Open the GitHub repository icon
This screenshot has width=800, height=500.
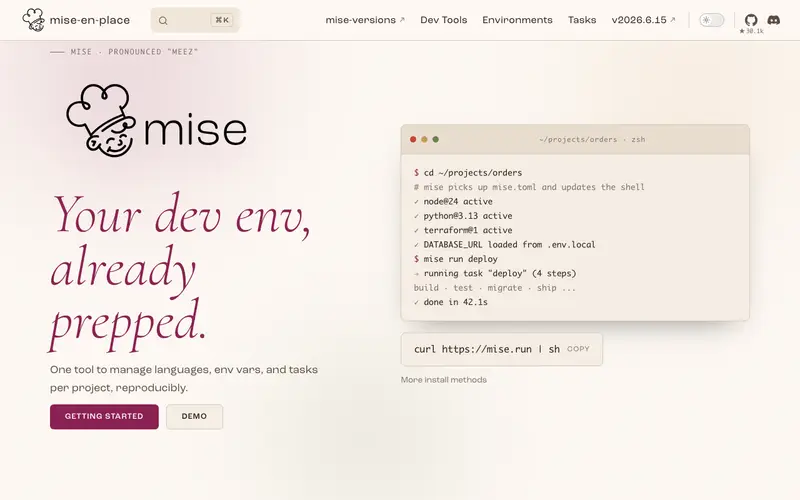point(751,20)
